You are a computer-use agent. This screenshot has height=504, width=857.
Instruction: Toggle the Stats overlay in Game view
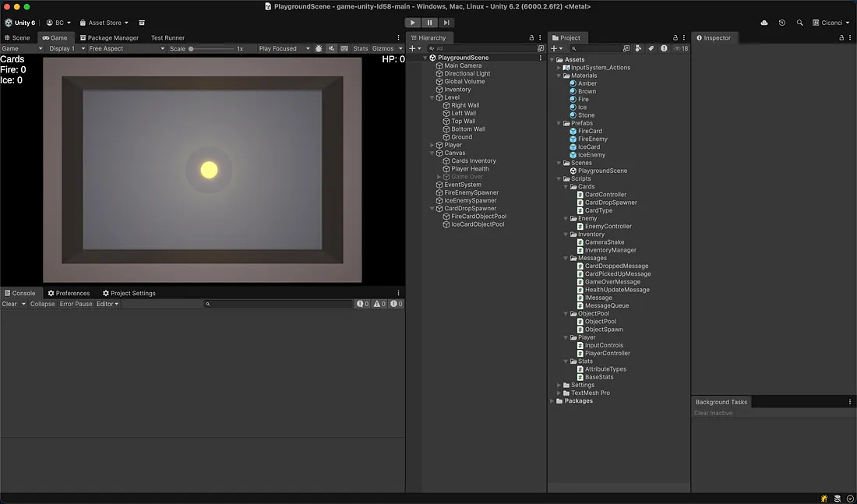(360, 48)
